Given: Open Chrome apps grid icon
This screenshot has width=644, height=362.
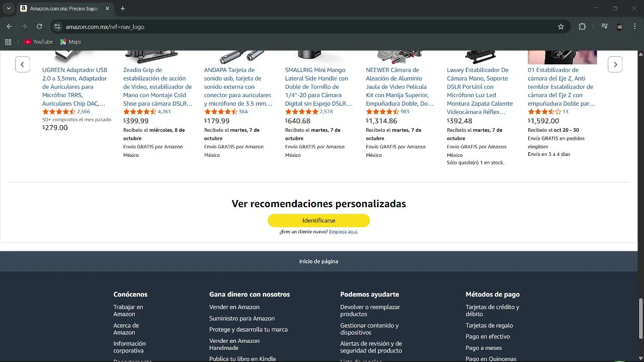Looking at the screenshot, I should (x=8, y=42).
